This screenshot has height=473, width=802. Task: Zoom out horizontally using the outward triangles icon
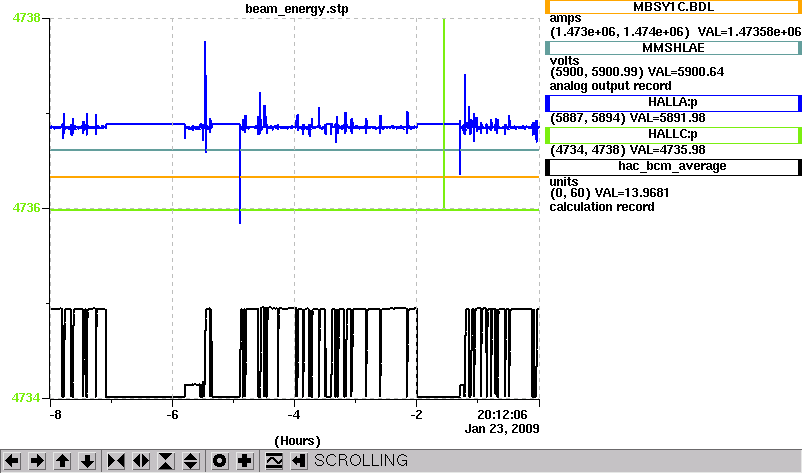(x=141, y=461)
